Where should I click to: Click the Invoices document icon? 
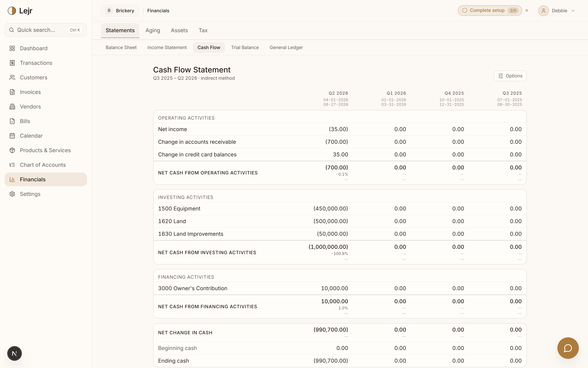pos(12,92)
